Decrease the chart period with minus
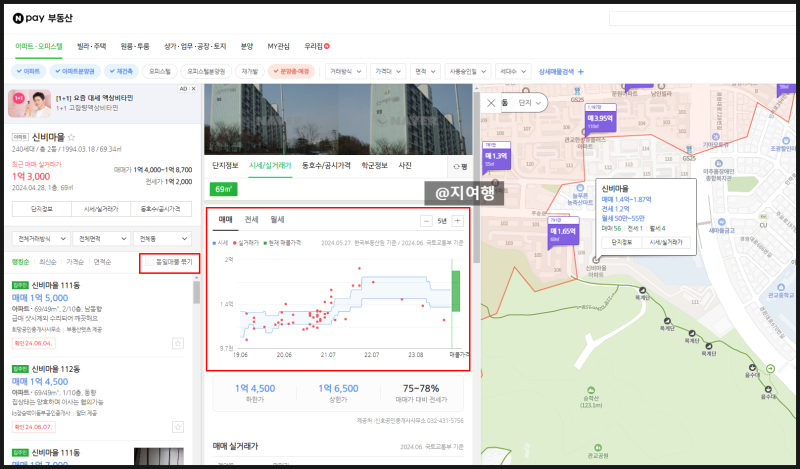 tap(426, 221)
